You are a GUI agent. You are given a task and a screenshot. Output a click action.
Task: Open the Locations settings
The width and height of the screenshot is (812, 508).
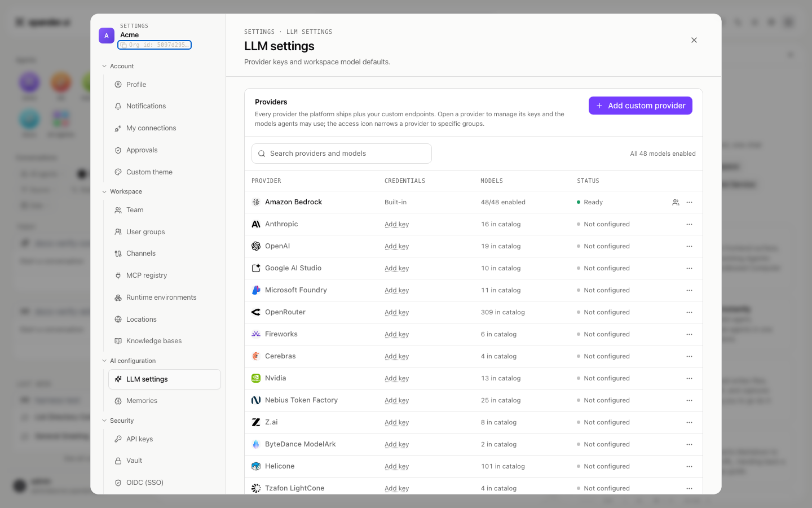click(x=165, y=319)
